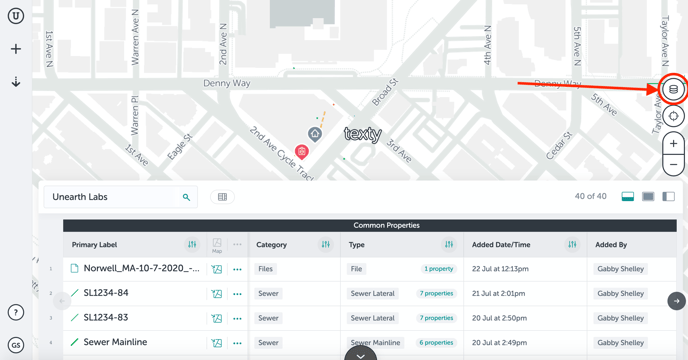The image size is (688, 360).
Task: Open header row three-dot options menu
Action: [x=237, y=245]
